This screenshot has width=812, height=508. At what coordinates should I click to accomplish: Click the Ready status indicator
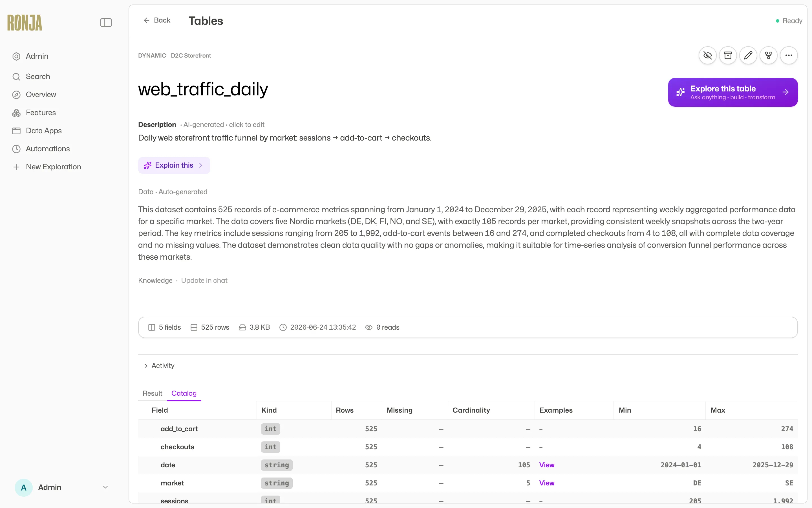789,21
